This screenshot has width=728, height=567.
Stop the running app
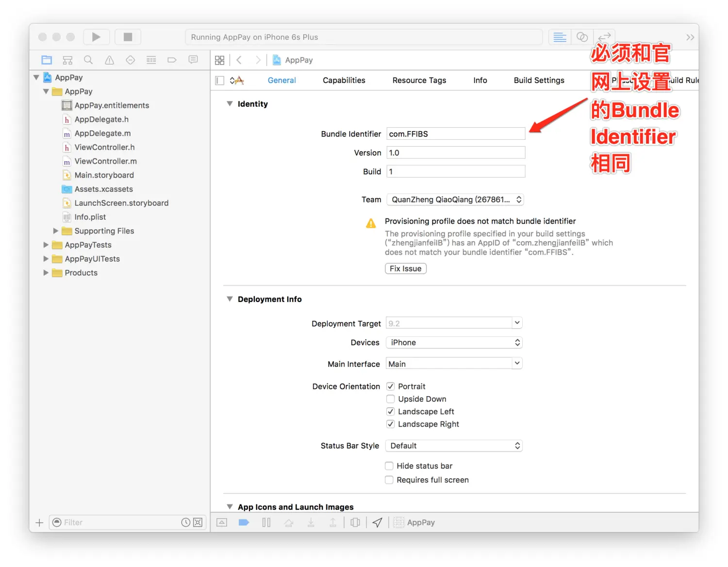[x=128, y=37]
